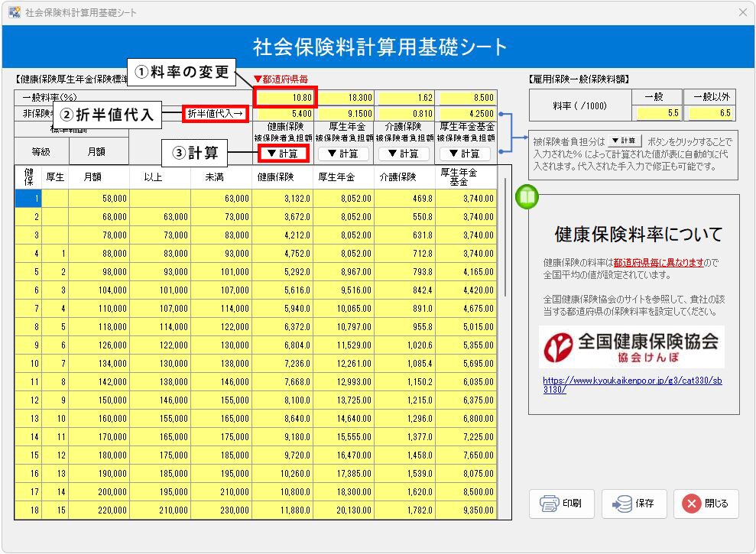
Task: Click the app icon in the title bar
Action: 14,12
